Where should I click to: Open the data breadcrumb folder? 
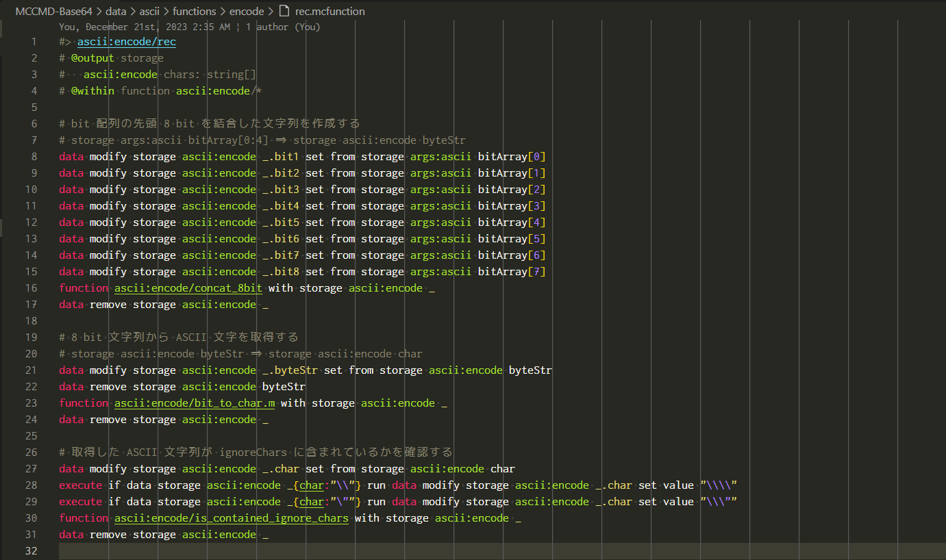(x=116, y=11)
